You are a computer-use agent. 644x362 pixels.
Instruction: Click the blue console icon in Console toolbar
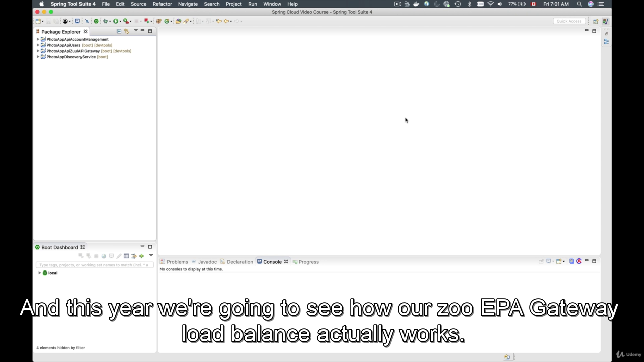(571, 261)
